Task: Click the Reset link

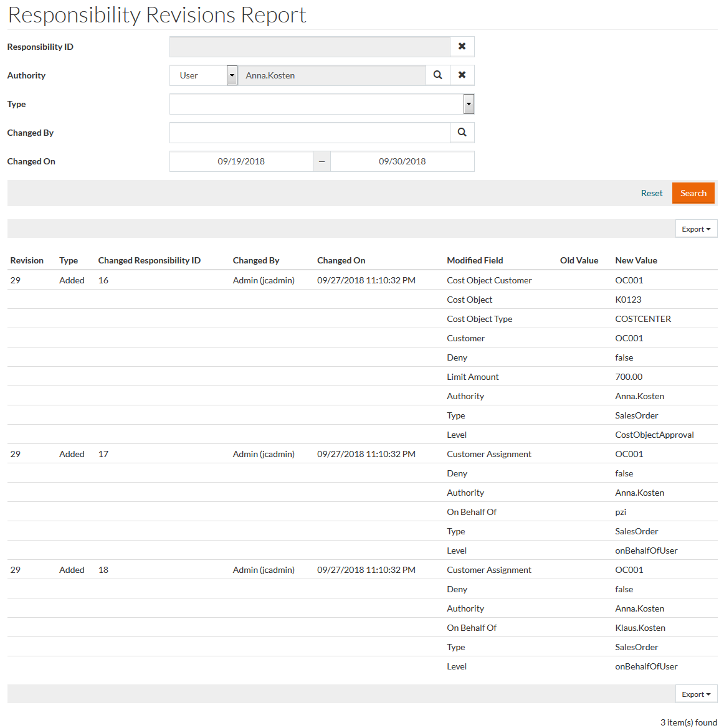Action: coord(651,193)
